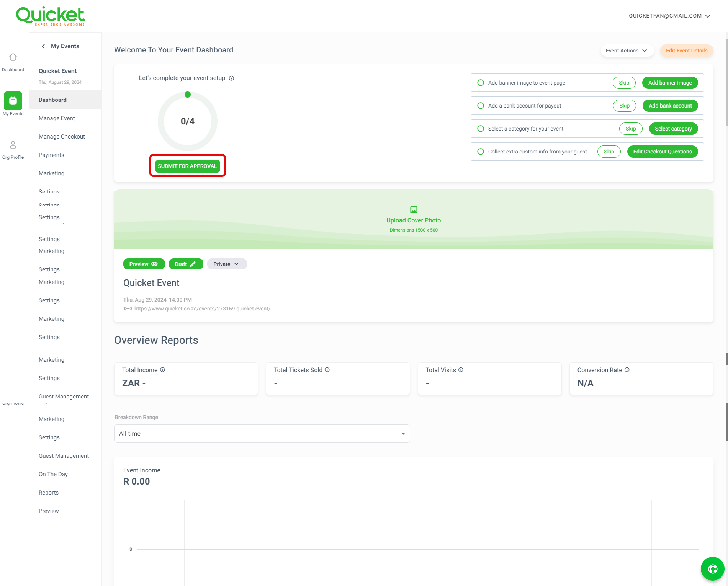
Task: Open the My Events calendar icon
Action: (x=13, y=101)
